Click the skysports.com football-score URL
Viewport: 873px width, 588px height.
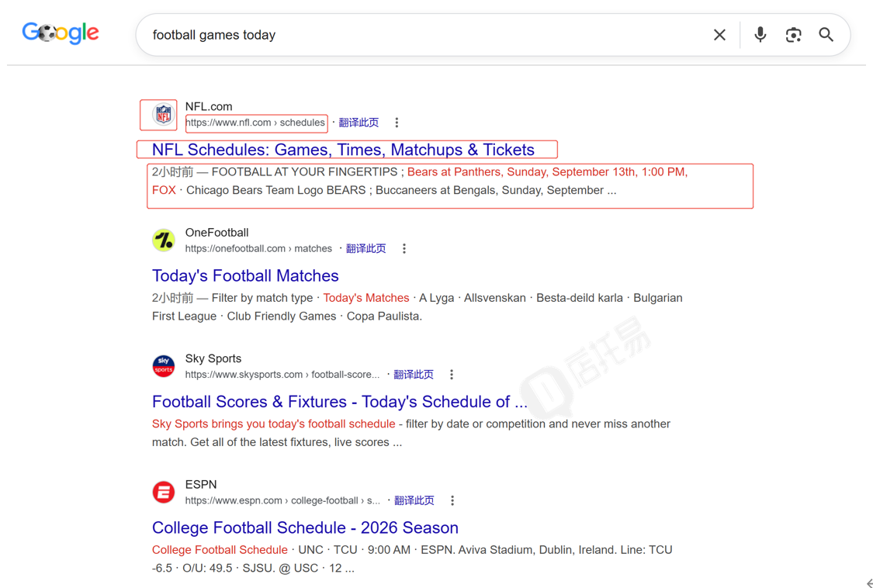282,375
